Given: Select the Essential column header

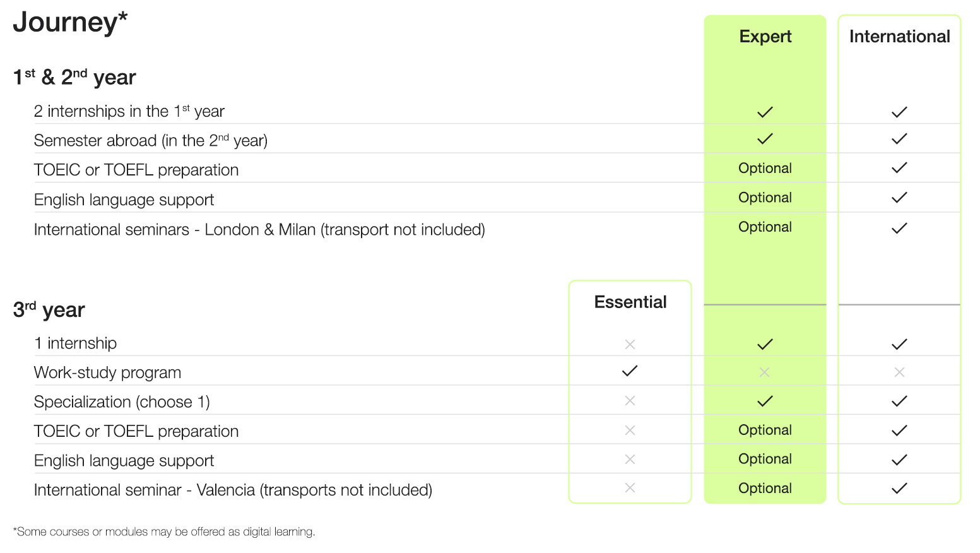Looking at the screenshot, I should click(630, 302).
